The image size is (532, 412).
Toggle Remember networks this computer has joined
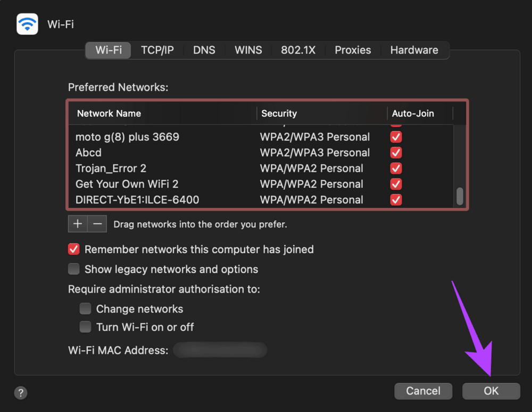74,249
